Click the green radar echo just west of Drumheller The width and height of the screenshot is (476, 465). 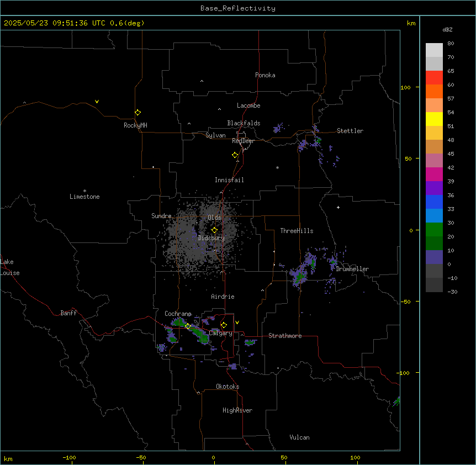point(333,262)
